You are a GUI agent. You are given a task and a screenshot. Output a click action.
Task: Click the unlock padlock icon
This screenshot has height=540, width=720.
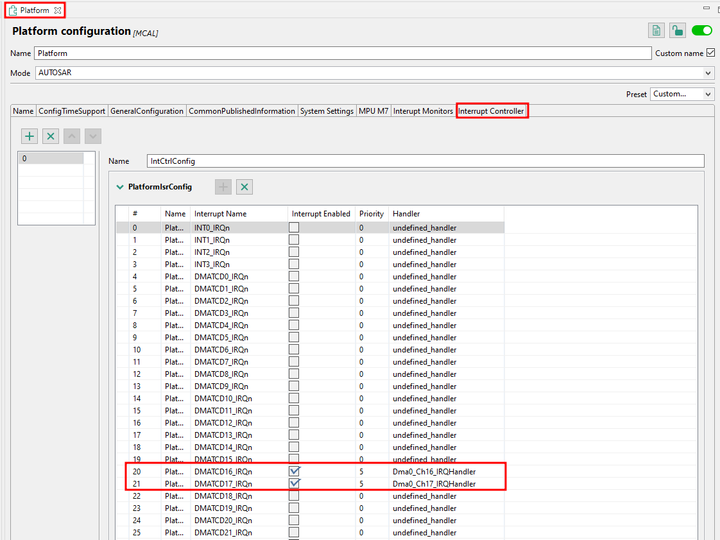[x=677, y=31]
